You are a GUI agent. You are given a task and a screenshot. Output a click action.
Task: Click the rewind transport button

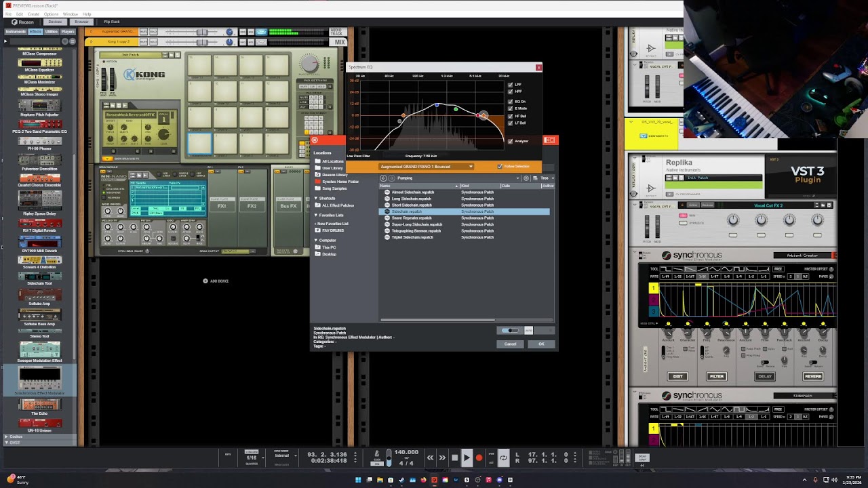[430, 457]
